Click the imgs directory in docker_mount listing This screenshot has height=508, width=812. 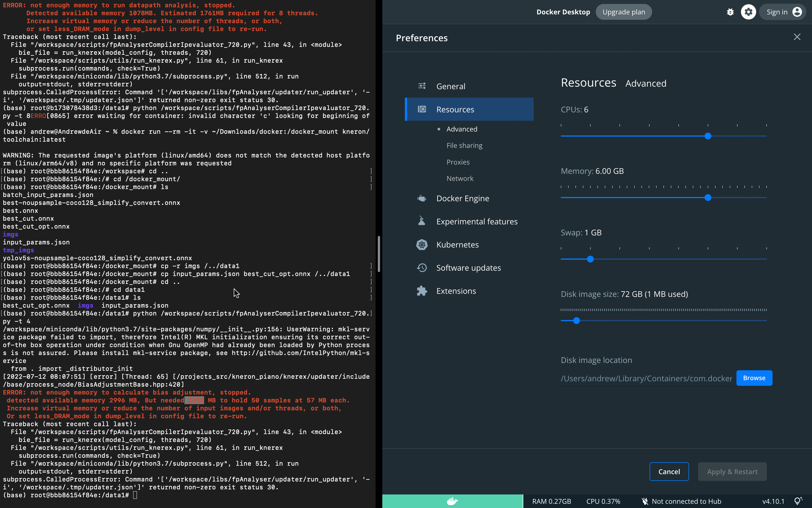tap(10, 234)
